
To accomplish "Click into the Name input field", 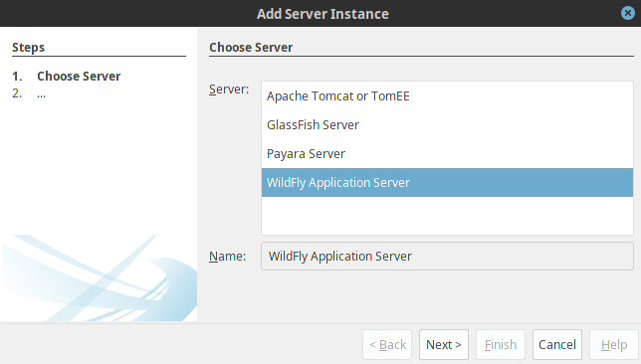I will (447, 257).
